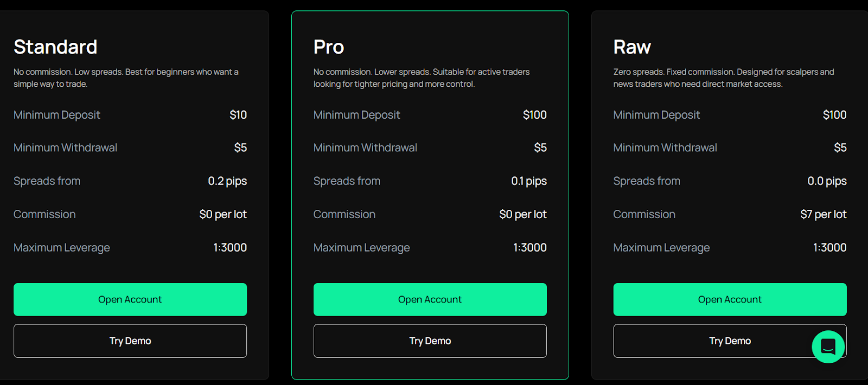
Task: Click the Standard plan description text
Action: pos(126,78)
